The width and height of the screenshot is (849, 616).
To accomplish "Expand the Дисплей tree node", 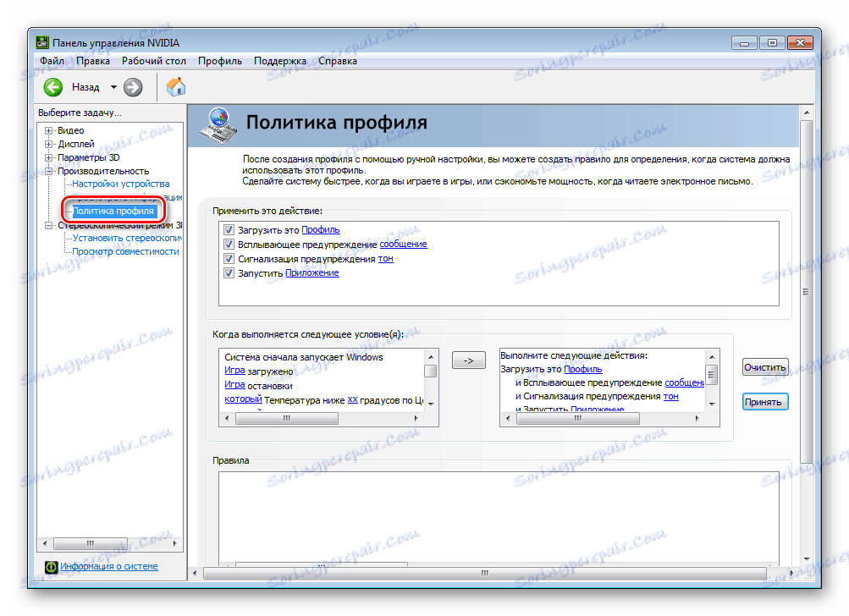I will coord(49,144).
